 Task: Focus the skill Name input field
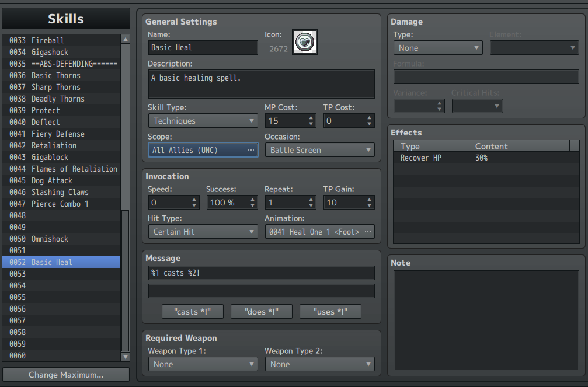[203, 48]
